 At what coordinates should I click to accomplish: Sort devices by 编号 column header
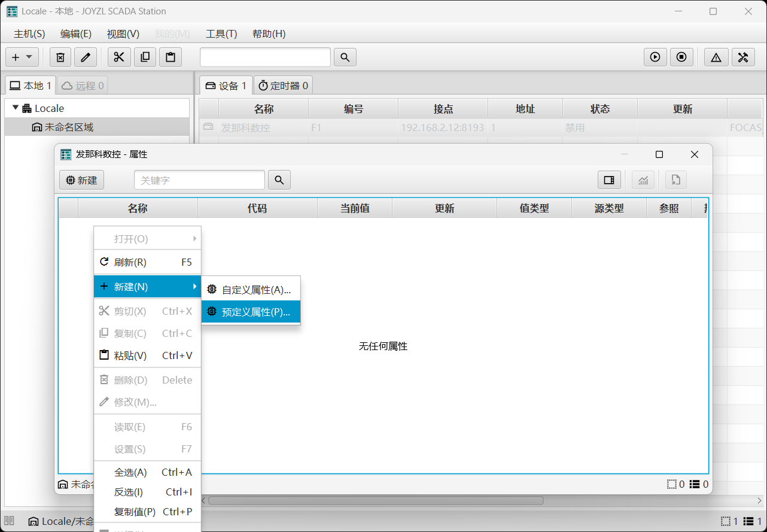tap(354, 109)
